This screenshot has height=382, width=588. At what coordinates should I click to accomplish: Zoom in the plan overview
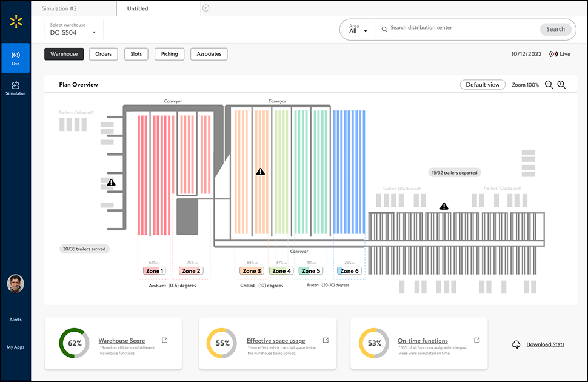pos(561,85)
